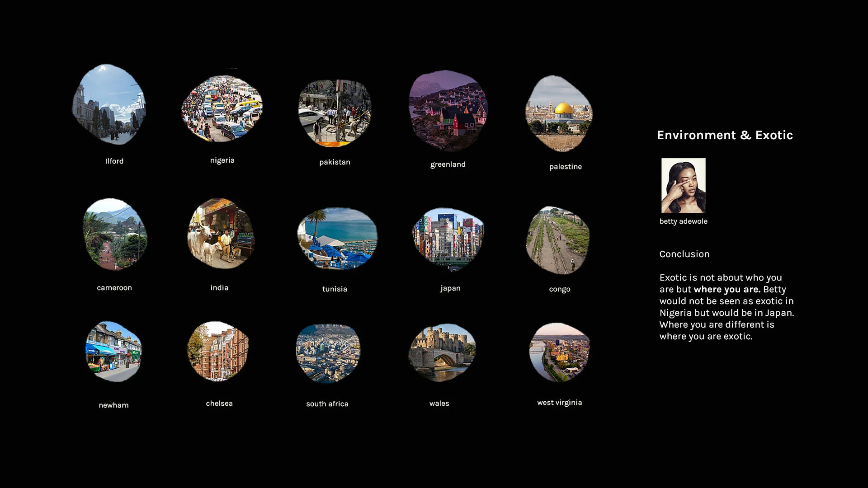Select the Wales castle bridge image
This screenshot has width=868, height=488.
(x=442, y=352)
